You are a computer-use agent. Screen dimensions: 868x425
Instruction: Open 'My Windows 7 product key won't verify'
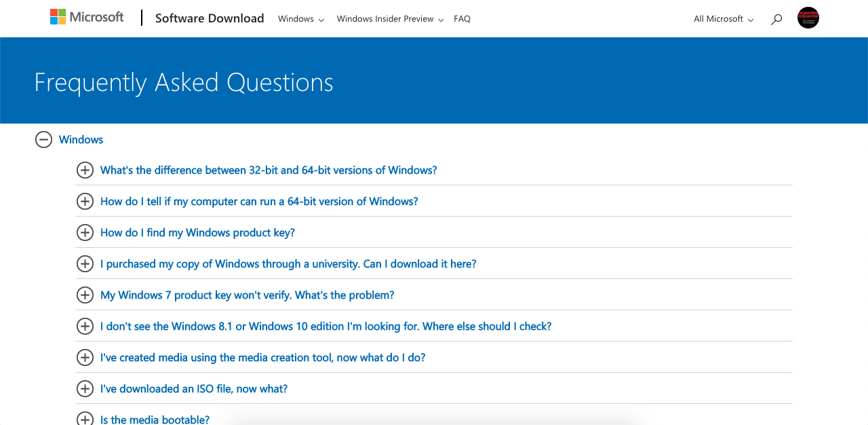pos(248,295)
